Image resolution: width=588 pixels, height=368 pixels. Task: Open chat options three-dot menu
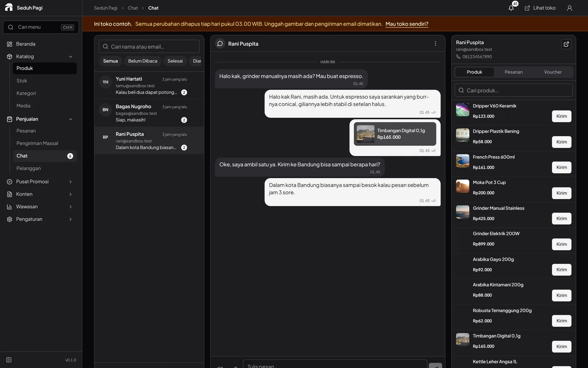(435, 43)
